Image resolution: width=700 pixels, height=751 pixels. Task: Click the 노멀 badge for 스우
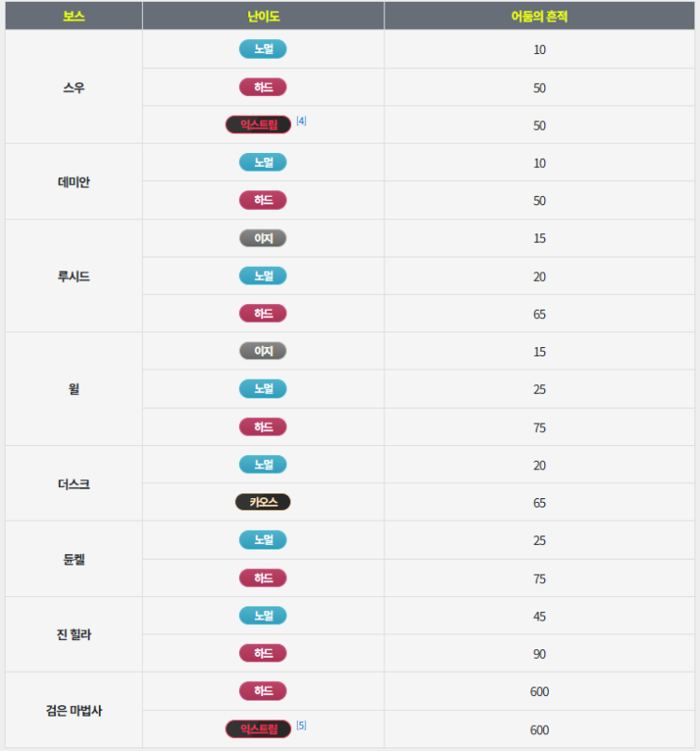click(263, 49)
